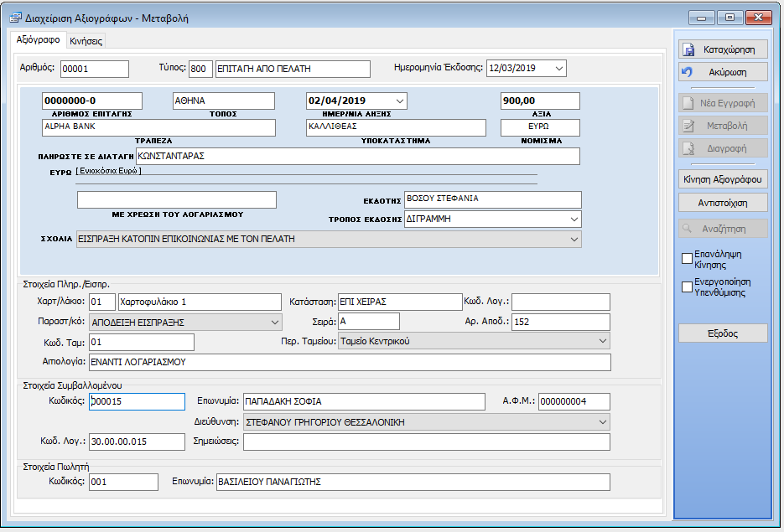
Task: Select the Αξιόγραφο tab
Action: coord(39,40)
